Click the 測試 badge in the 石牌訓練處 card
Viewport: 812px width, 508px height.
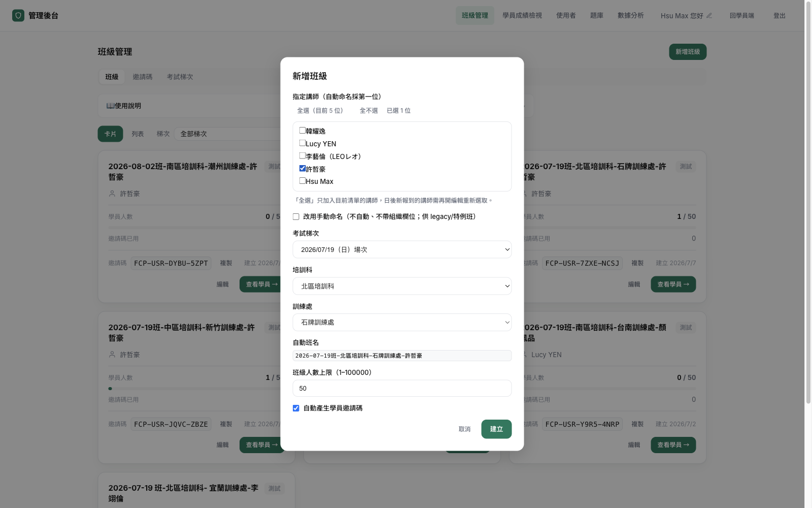click(x=686, y=167)
